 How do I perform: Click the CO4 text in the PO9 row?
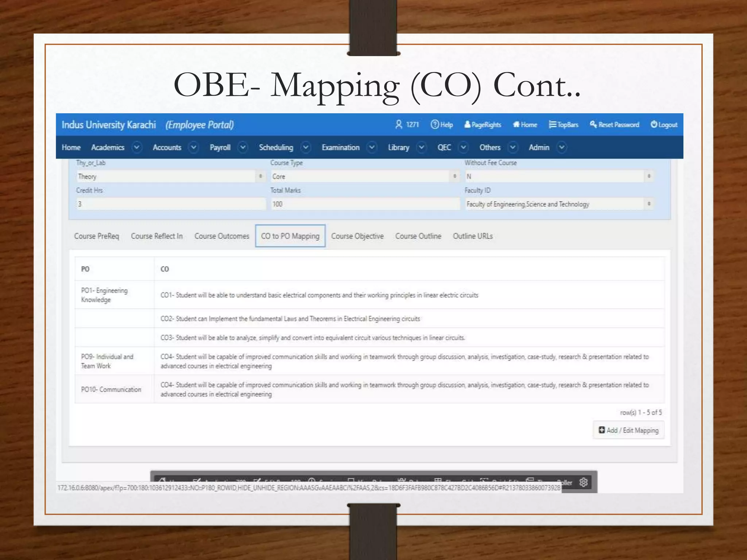[405, 361]
